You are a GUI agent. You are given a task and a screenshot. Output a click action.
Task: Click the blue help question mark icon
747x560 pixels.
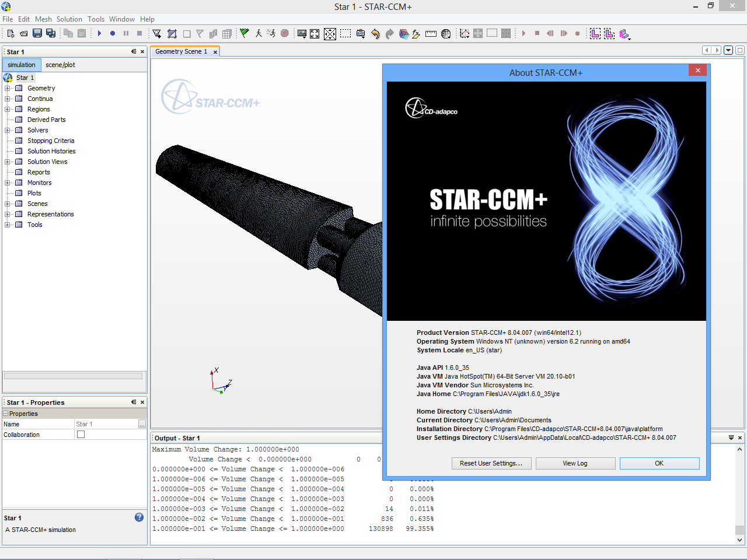click(139, 517)
